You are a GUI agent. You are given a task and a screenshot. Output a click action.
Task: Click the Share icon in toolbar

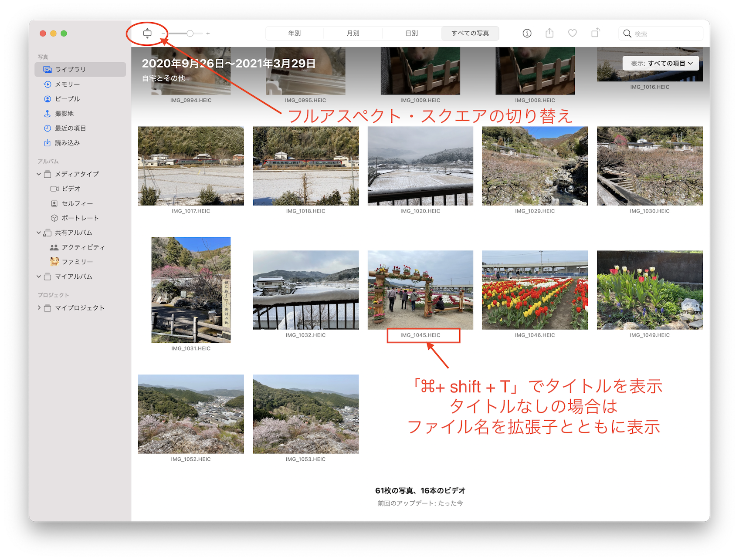coord(549,33)
